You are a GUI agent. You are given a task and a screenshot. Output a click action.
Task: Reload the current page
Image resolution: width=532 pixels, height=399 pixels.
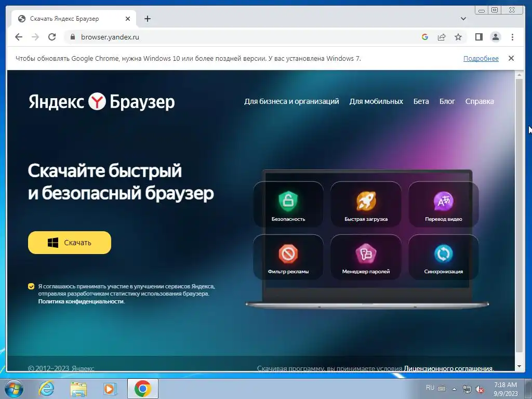tap(52, 37)
